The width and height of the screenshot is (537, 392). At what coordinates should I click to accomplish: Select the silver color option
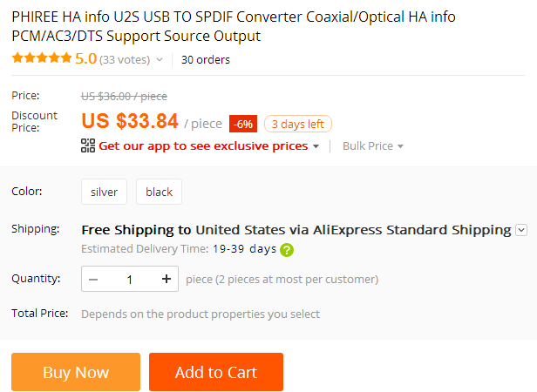[x=104, y=192]
